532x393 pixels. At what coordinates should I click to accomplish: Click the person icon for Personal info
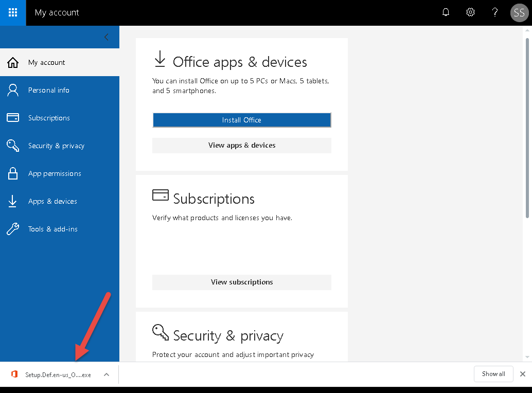pos(13,90)
